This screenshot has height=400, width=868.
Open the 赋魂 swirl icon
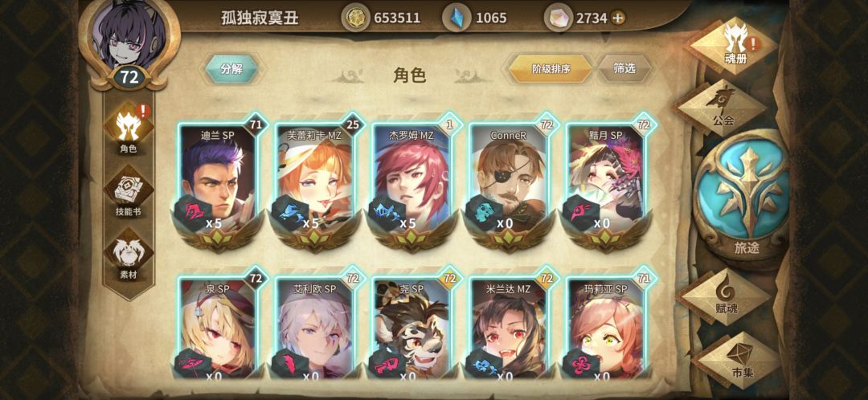tap(725, 296)
